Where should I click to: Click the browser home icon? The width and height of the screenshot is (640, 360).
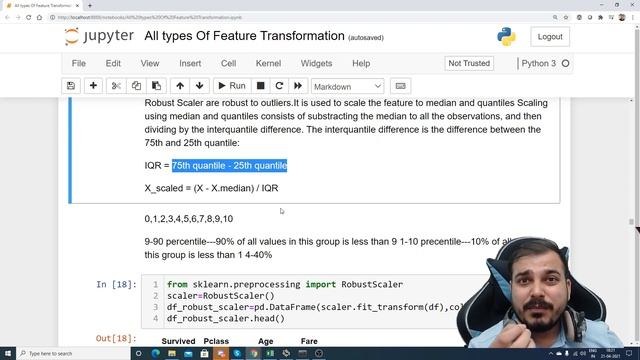[x=39, y=17]
